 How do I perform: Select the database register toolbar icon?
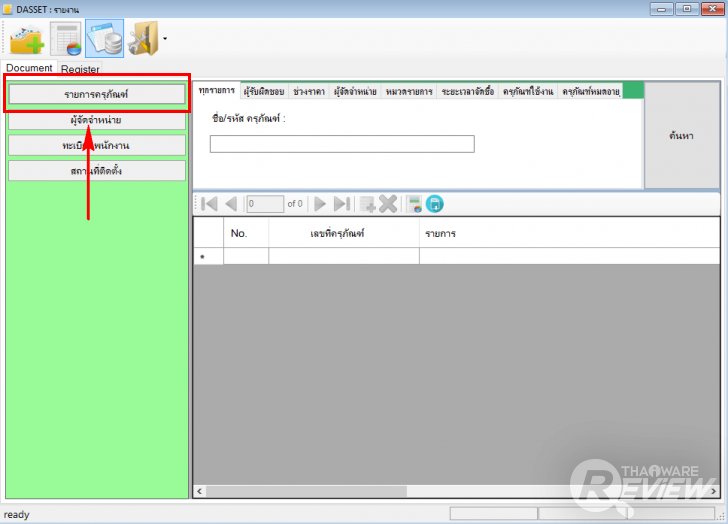pos(104,39)
